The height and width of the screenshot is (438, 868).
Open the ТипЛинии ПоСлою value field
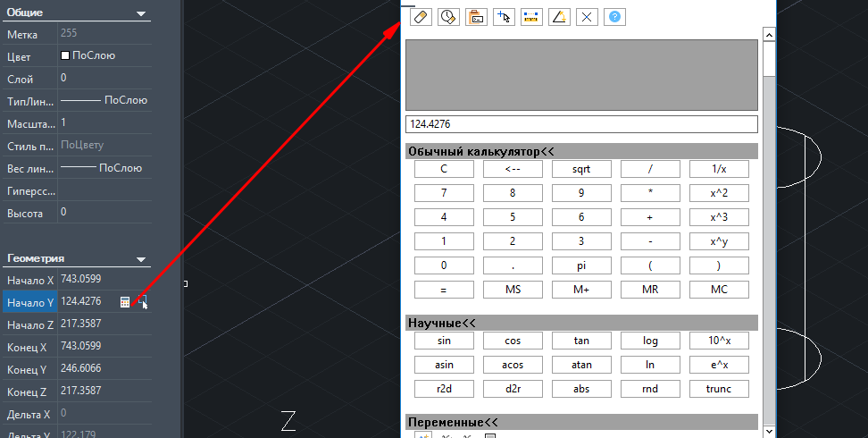pos(104,100)
